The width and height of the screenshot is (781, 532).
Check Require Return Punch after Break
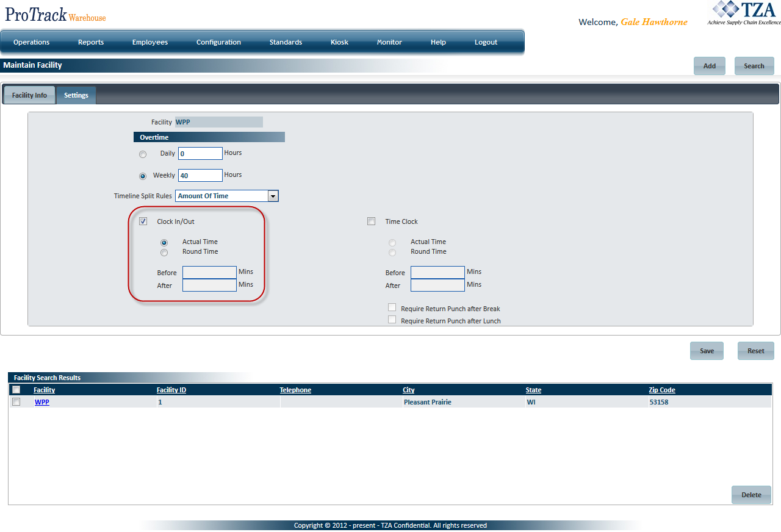coord(392,307)
